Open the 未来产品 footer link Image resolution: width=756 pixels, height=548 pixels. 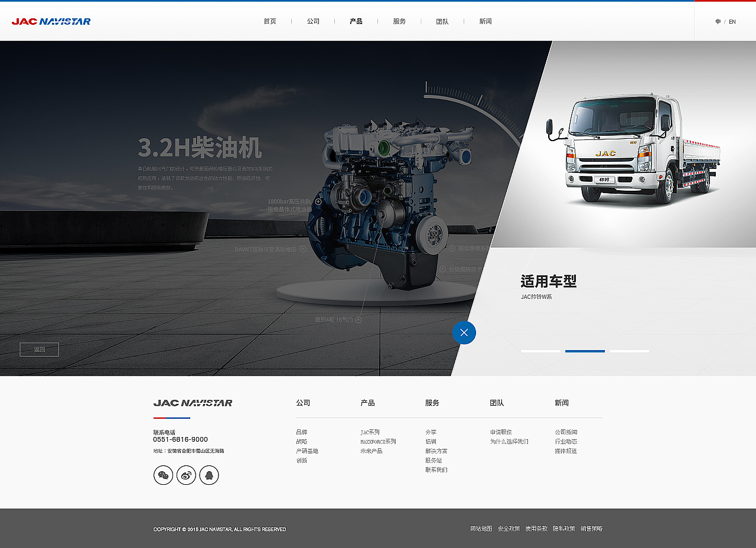tap(372, 451)
